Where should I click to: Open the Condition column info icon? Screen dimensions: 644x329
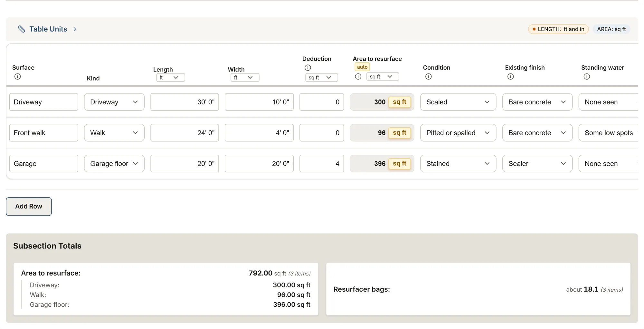pyautogui.click(x=428, y=77)
